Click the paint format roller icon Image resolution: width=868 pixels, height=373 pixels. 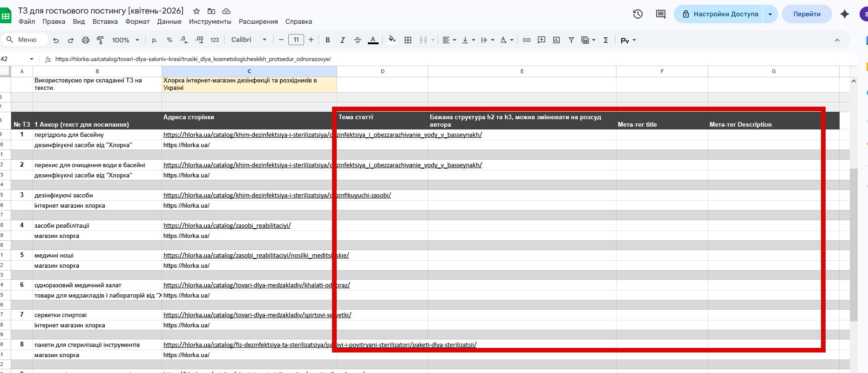(100, 40)
